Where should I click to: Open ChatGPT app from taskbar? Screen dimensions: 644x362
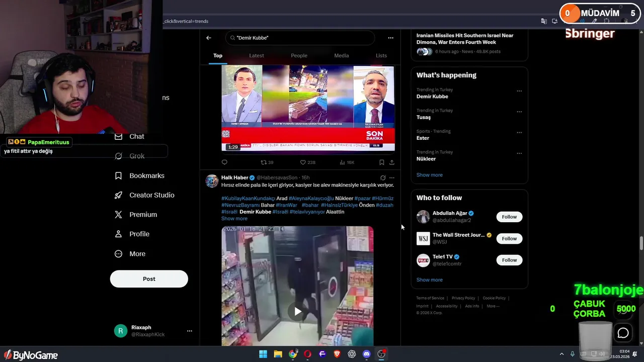click(352, 354)
